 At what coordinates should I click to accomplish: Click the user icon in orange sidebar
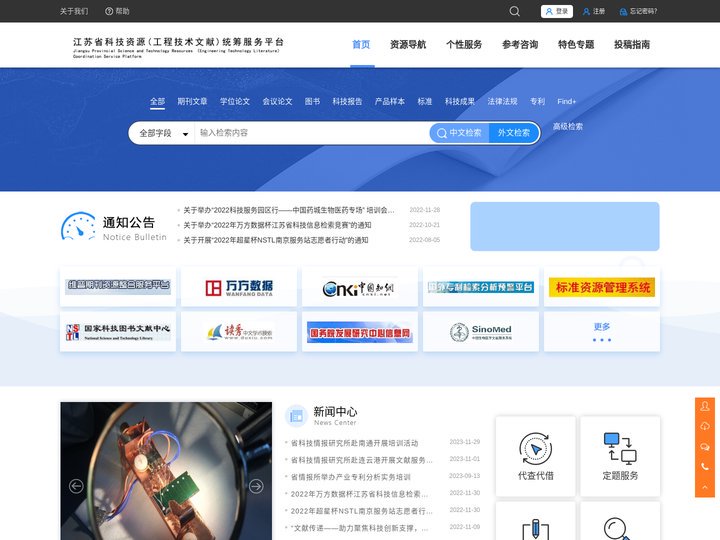coord(705,406)
